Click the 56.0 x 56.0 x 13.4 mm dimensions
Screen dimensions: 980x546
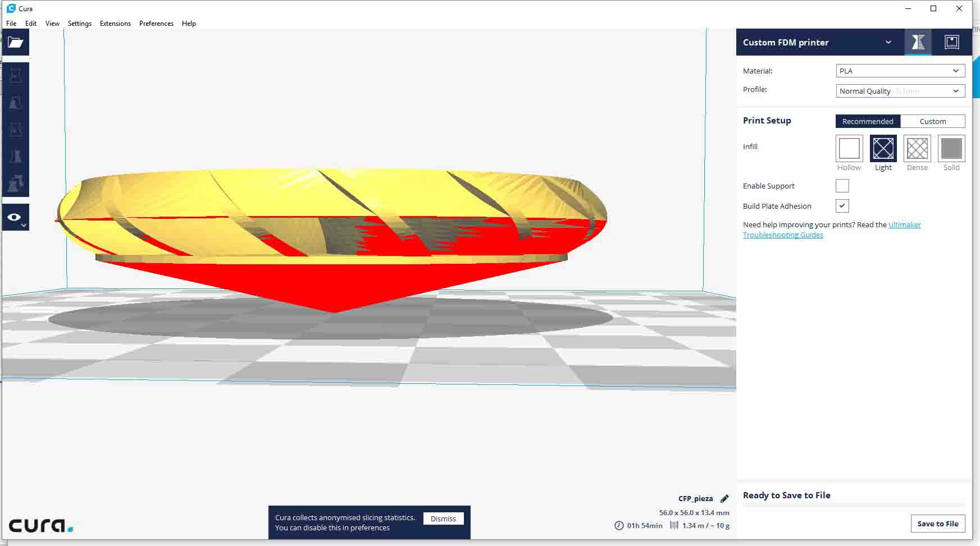tap(694, 512)
